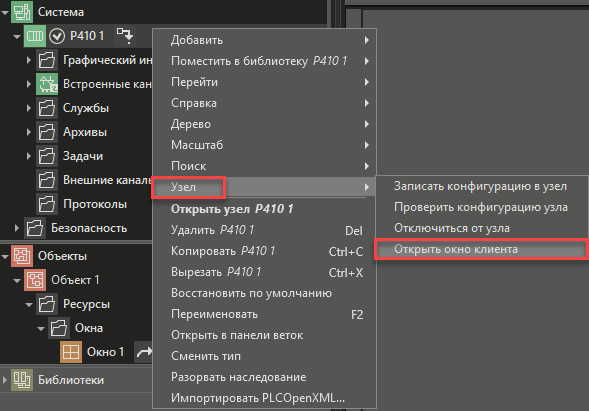Select Проверить конфигурацию узла
The width and height of the screenshot is (589, 411).
[482, 207]
